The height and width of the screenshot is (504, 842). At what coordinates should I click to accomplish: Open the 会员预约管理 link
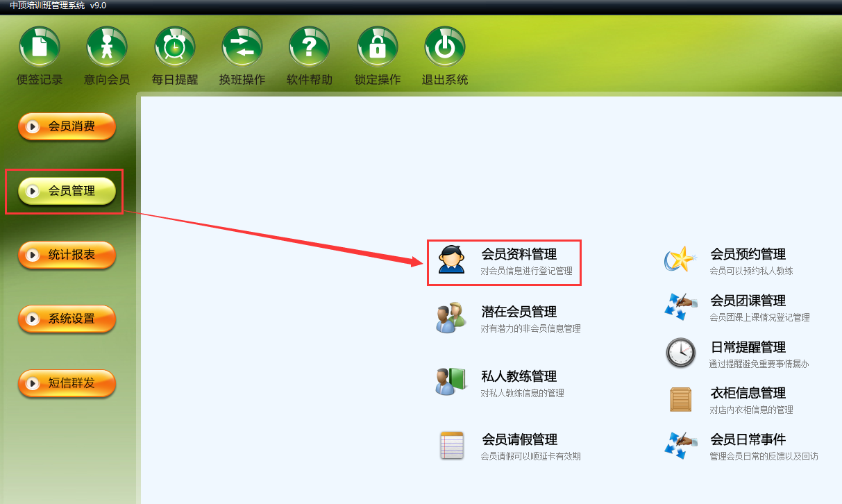(748, 255)
